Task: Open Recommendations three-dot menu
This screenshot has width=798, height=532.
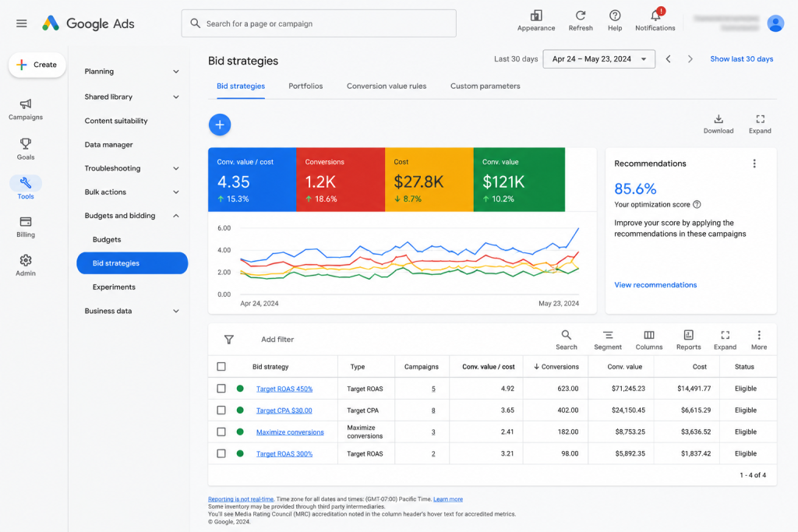Action: pyautogui.click(x=754, y=164)
